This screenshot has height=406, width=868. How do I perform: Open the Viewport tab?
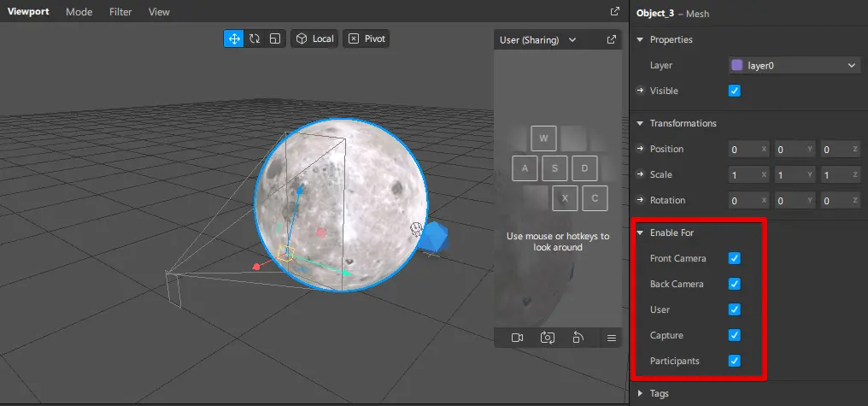coord(28,12)
